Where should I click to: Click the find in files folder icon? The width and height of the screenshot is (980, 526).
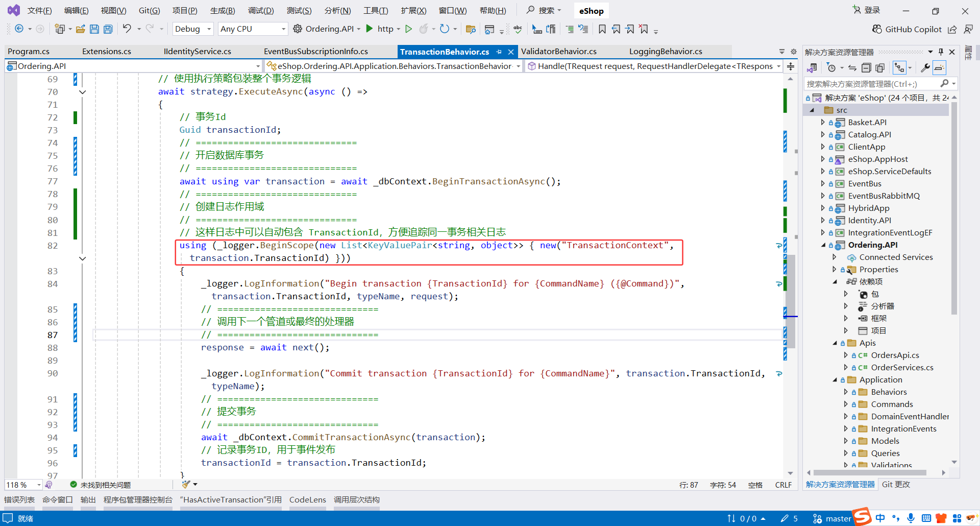pos(471,29)
